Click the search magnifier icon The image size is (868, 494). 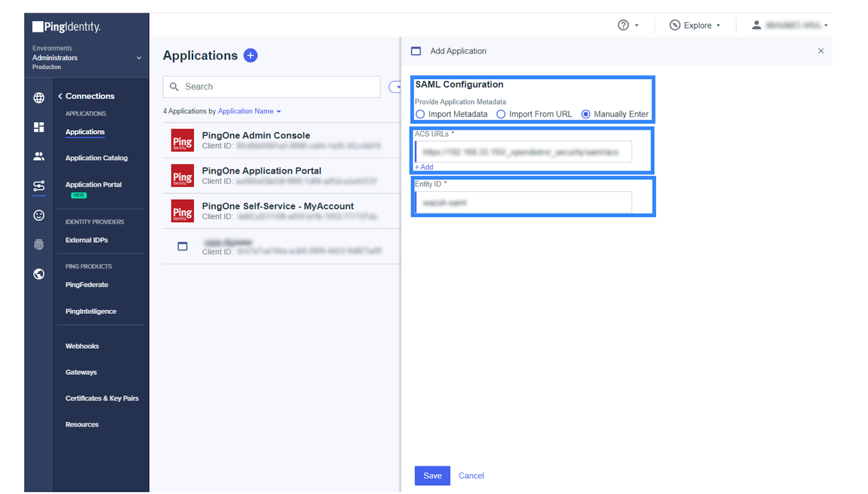tap(174, 87)
